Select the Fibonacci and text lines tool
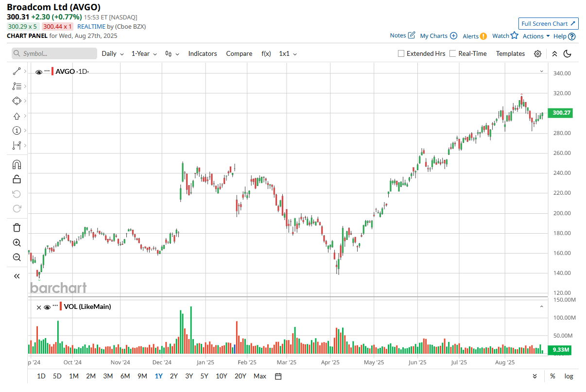The height and width of the screenshot is (392, 586). (17, 86)
